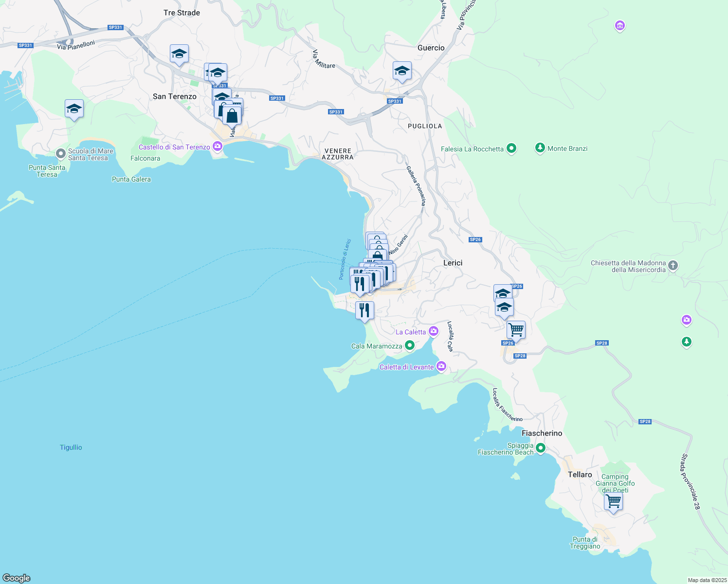Screen dimensions: 728x584
Task: Open the Castello di San Terenzo camera pin
Action: (218, 146)
